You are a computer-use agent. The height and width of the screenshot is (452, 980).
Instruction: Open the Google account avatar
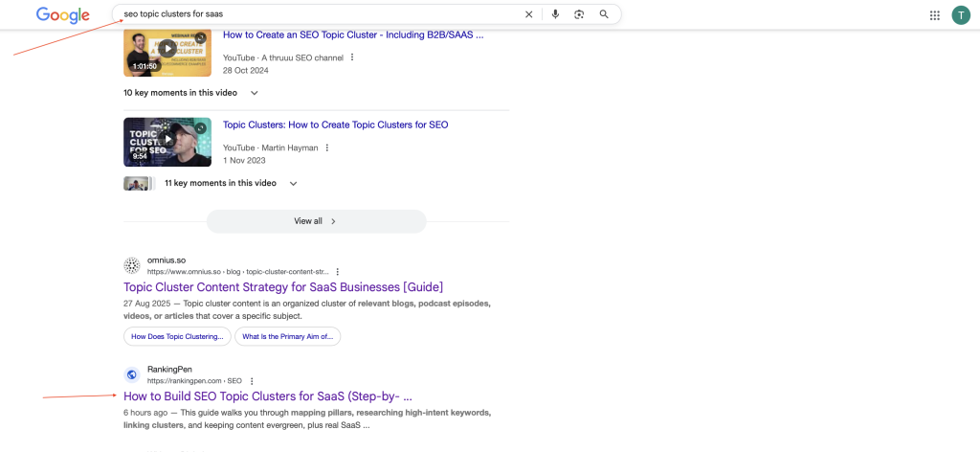click(961, 15)
